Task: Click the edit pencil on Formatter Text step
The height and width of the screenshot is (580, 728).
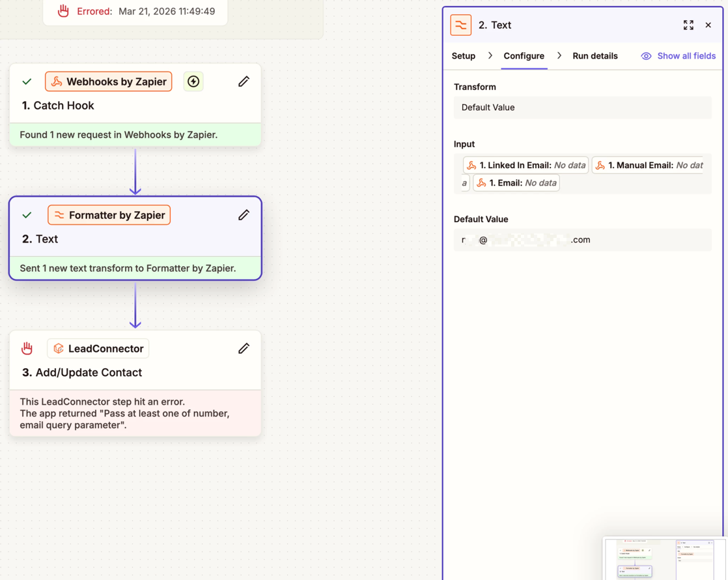Action: coord(244,215)
